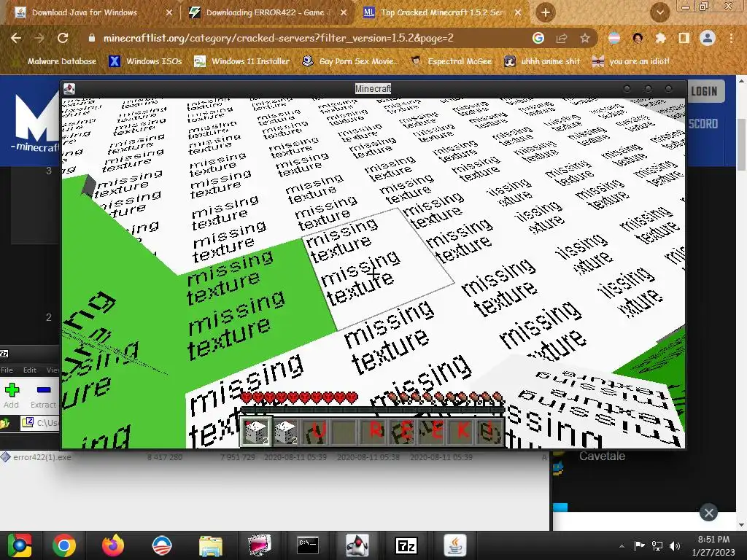Go back with Chrome's back arrow

[x=16, y=38]
